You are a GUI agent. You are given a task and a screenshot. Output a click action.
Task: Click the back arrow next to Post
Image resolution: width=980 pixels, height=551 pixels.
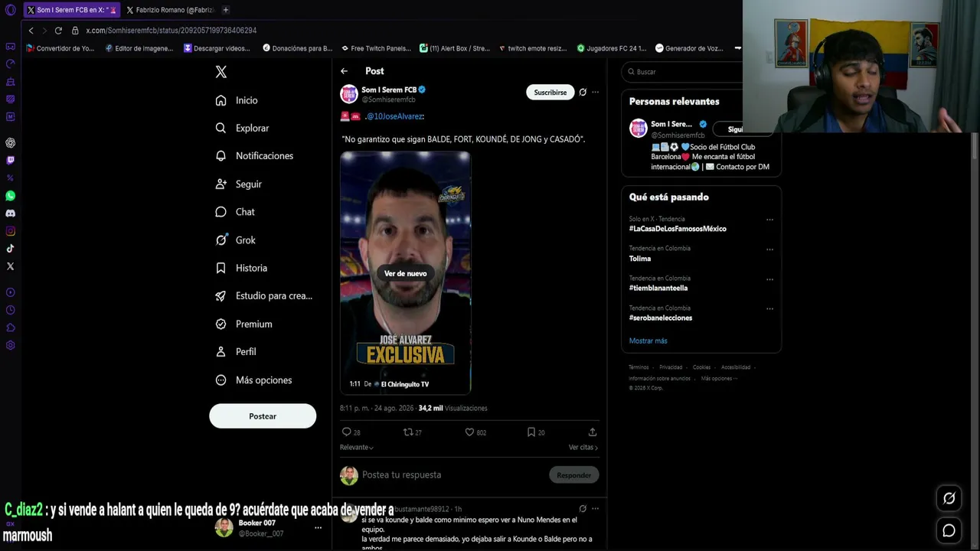pyautogui.click(x=345, y=71)
